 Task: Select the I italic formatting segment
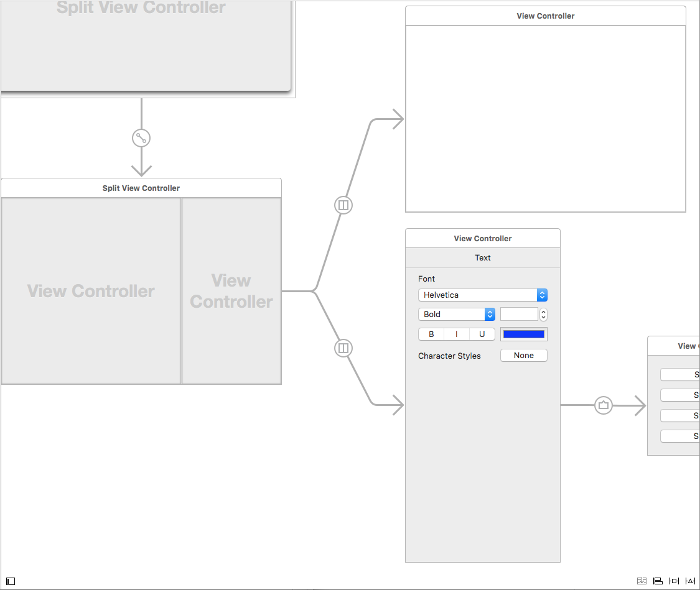tap(456, 334)
